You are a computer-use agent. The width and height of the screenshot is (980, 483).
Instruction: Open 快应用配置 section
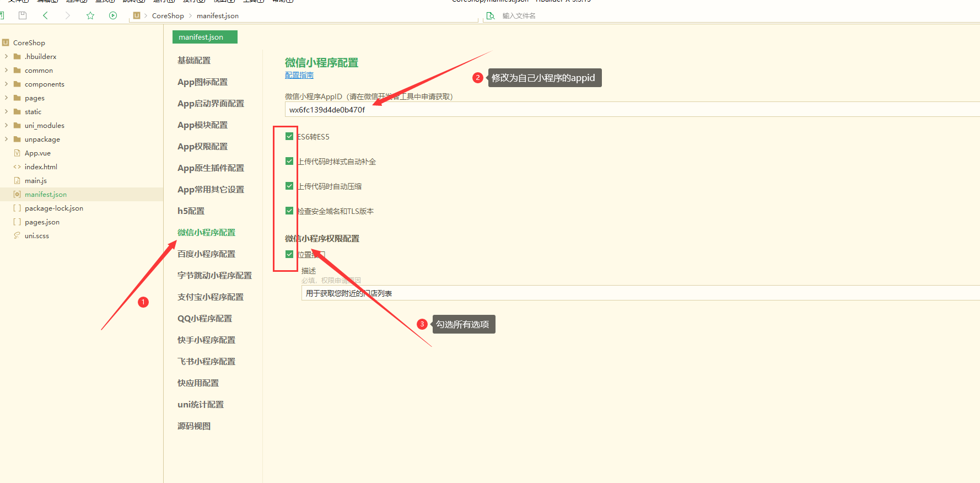198,383
